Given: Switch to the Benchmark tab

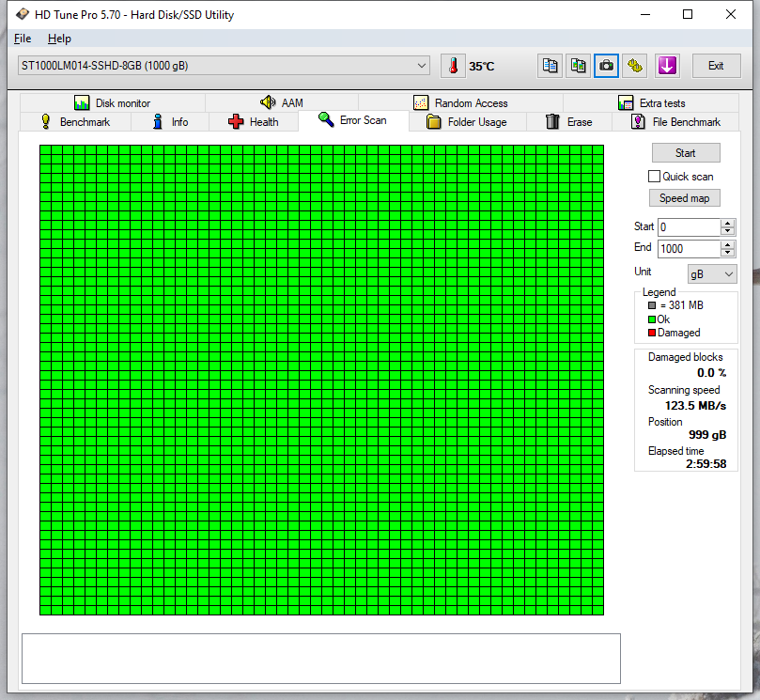Looking at the screenshot, I should [x=76, y=121].
